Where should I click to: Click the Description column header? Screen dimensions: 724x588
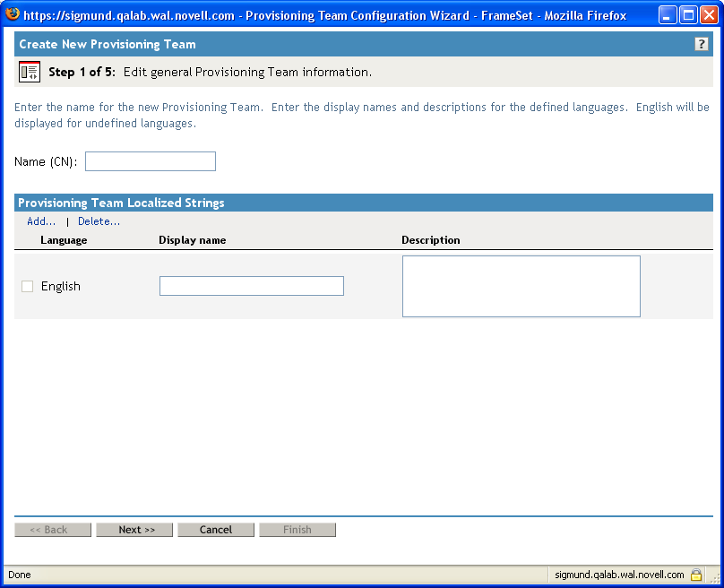pos(431,240)
